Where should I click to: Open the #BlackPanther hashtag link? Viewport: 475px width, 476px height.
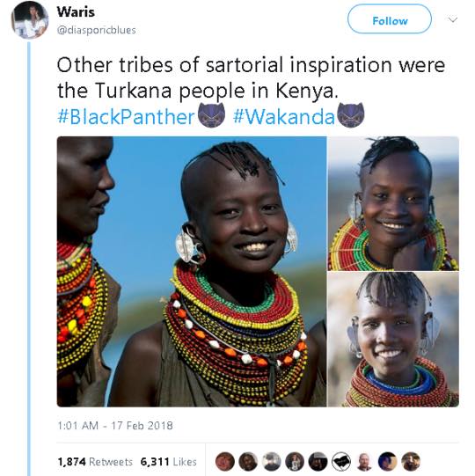126,117
